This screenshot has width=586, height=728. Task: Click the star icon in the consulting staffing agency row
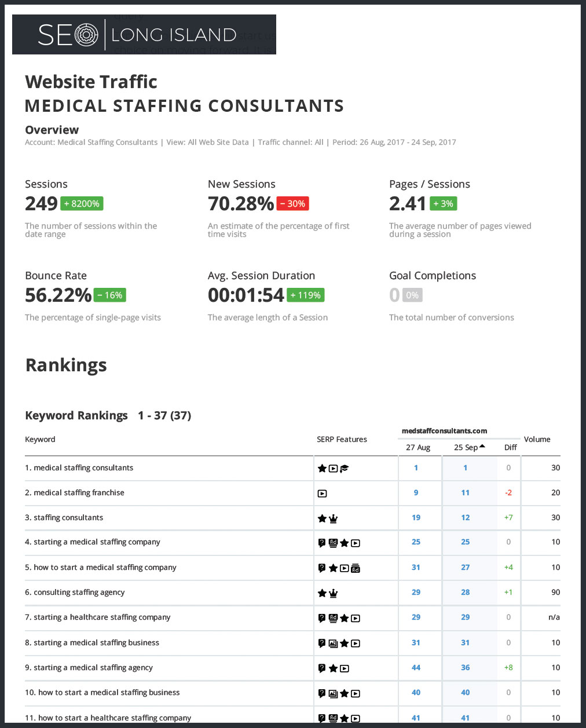[x=322, y=593]
